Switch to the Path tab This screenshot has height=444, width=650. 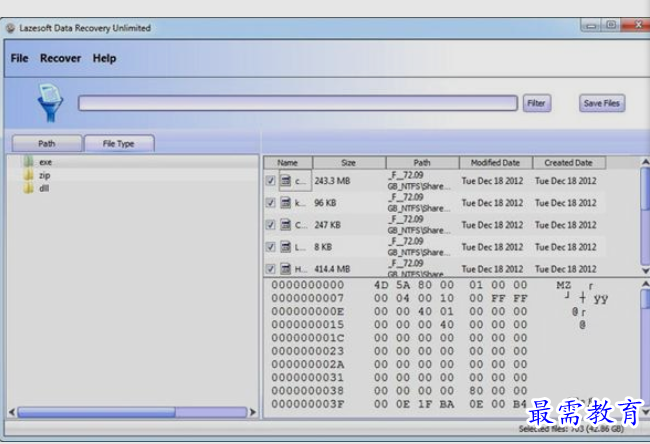click(47, 143)
